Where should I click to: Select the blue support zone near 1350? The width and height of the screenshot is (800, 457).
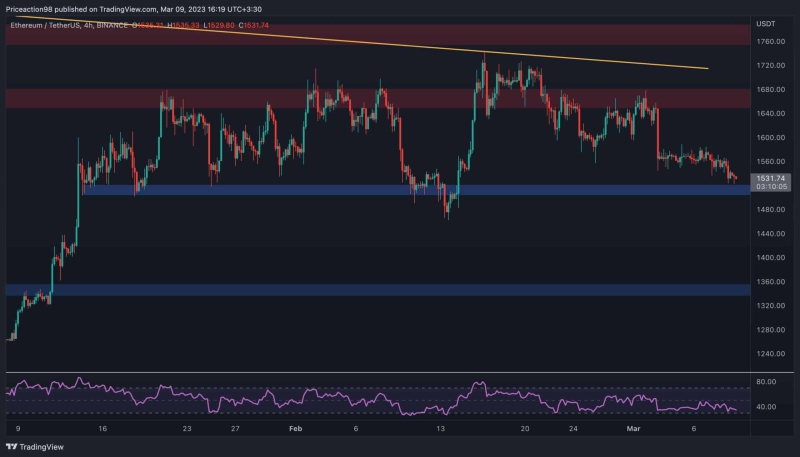(x=378, y=290)
